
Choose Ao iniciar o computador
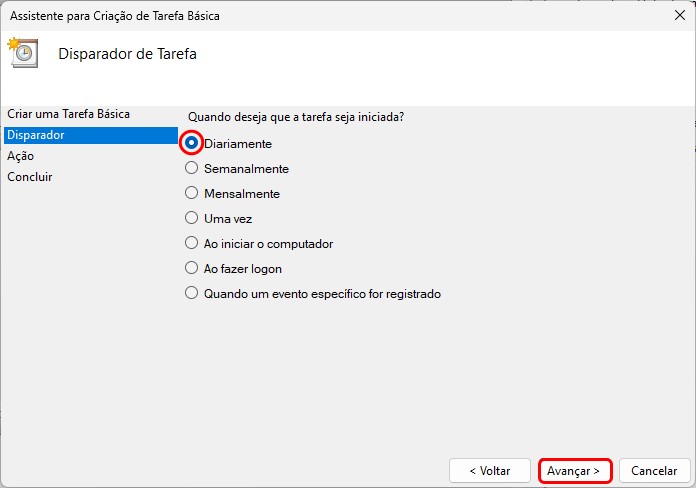point(191,243)
